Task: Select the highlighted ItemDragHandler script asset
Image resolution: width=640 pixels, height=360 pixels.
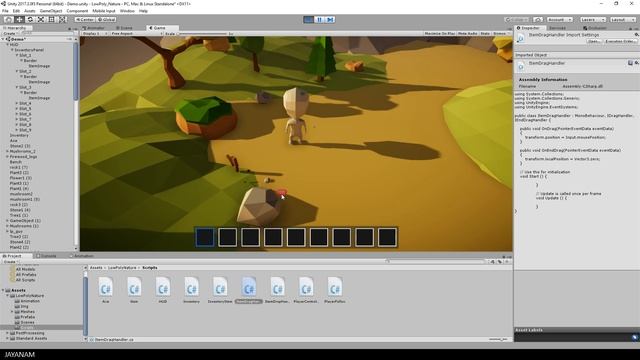Action: [x=249, y=289]
